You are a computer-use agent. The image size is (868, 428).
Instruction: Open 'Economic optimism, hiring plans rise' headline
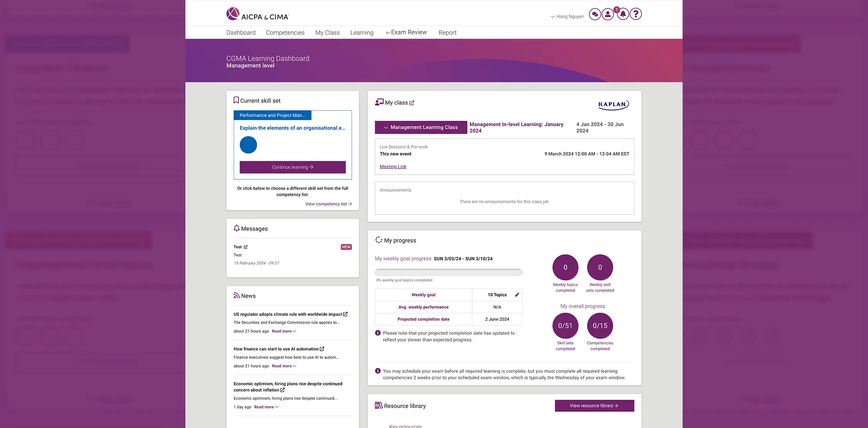point(288,387)
